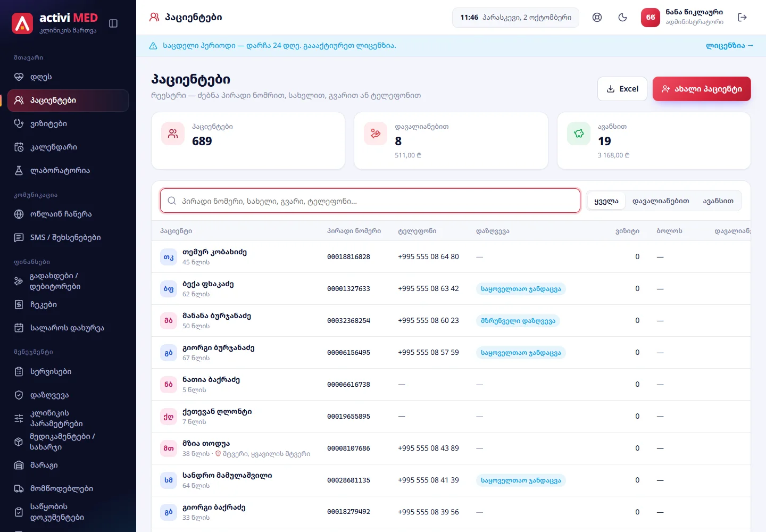Click the მომწოდებლები truck icon
Viewport: 766px width, 532px height.
[19, 489]
